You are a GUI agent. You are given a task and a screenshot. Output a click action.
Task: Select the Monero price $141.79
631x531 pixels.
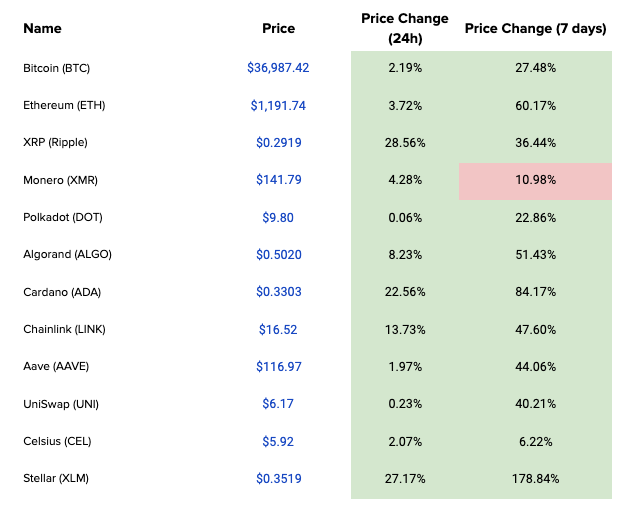click(278, 180)
